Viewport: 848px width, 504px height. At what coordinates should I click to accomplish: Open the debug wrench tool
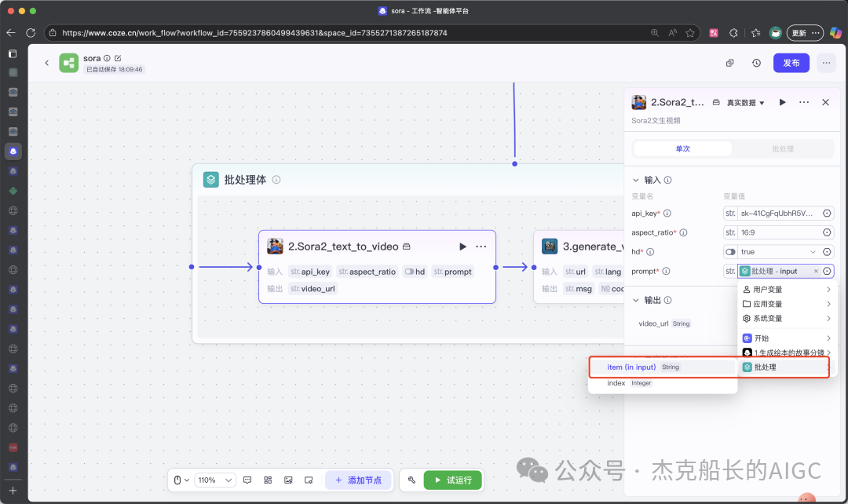click(x=411, y=480)
